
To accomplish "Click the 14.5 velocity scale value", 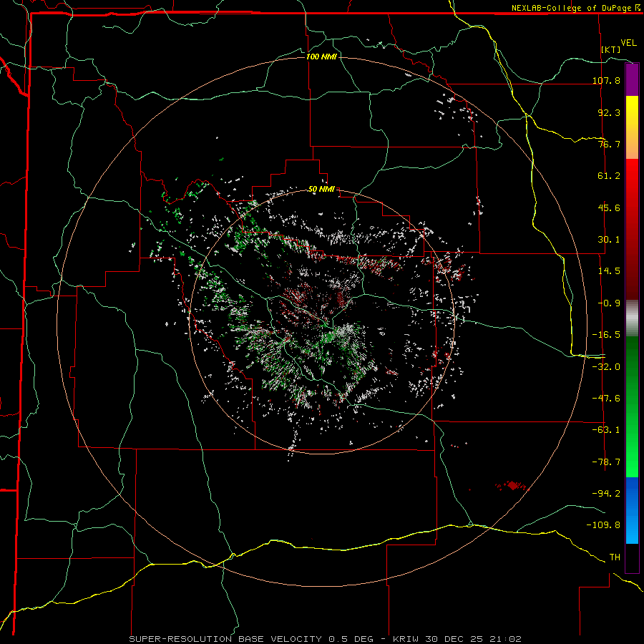I will point(609,271).
